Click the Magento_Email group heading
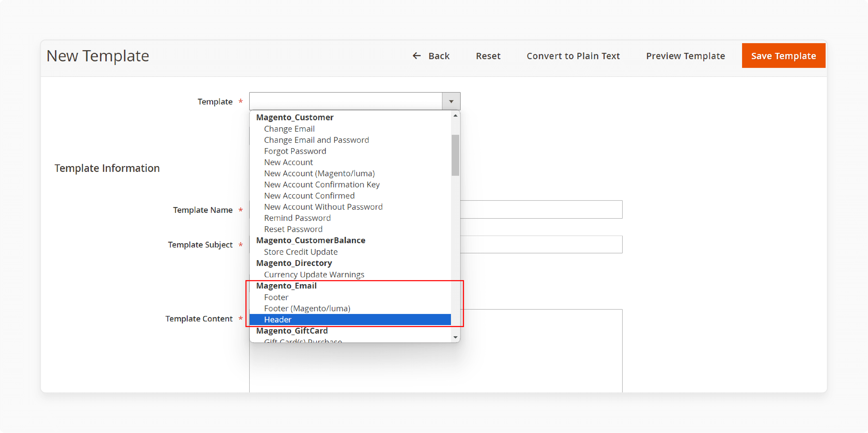Viewport: 868px width, 433px height. tap(286, 286)
